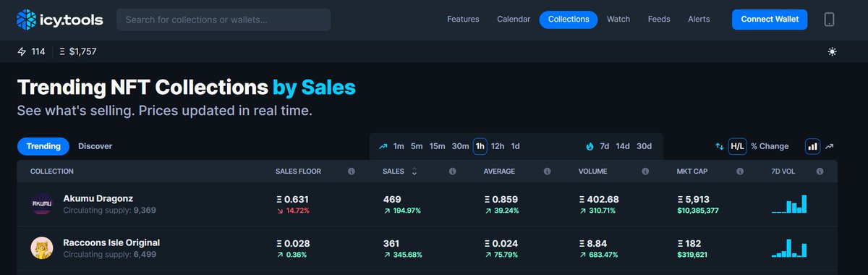Sort by Sales column chevrons
Viewport: 868px width, 275px height.
point(414,172)
